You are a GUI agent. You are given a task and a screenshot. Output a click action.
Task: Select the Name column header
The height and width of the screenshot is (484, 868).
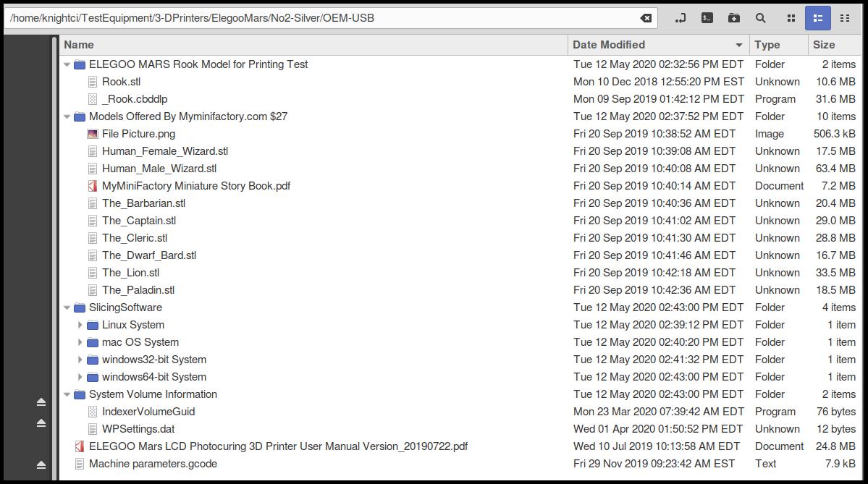pos(77,44)
